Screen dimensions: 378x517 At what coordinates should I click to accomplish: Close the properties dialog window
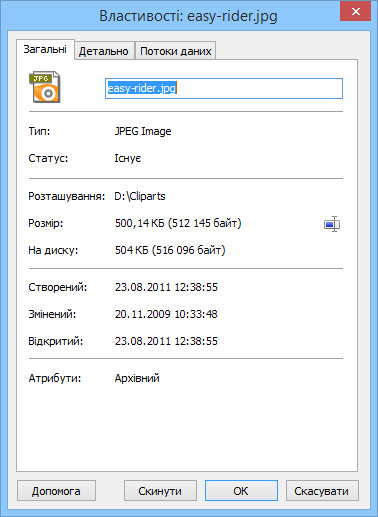click(x=356, y=12)
